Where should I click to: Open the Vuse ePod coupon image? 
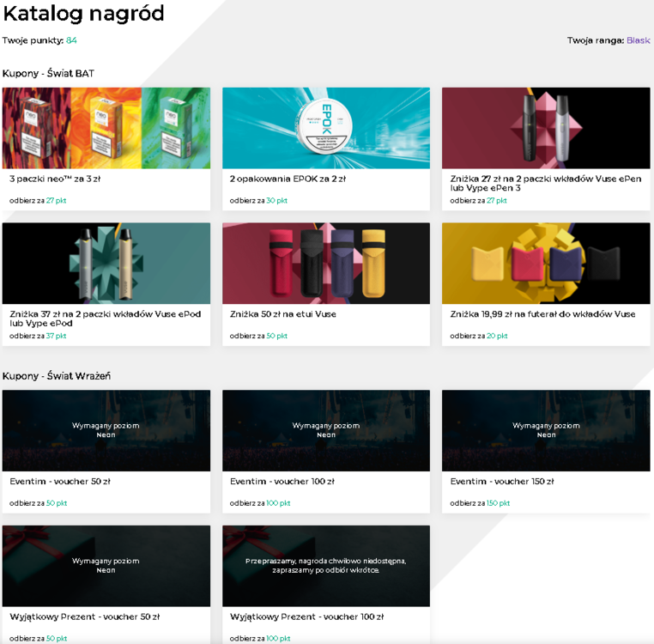[x=106, y=264]
